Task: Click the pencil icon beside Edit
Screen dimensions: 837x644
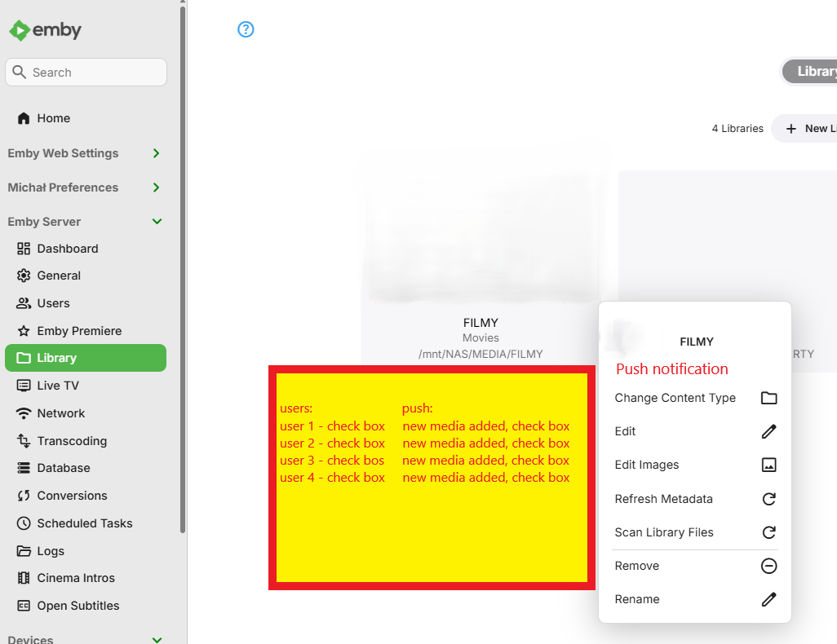Action: (x=768, y=431)
